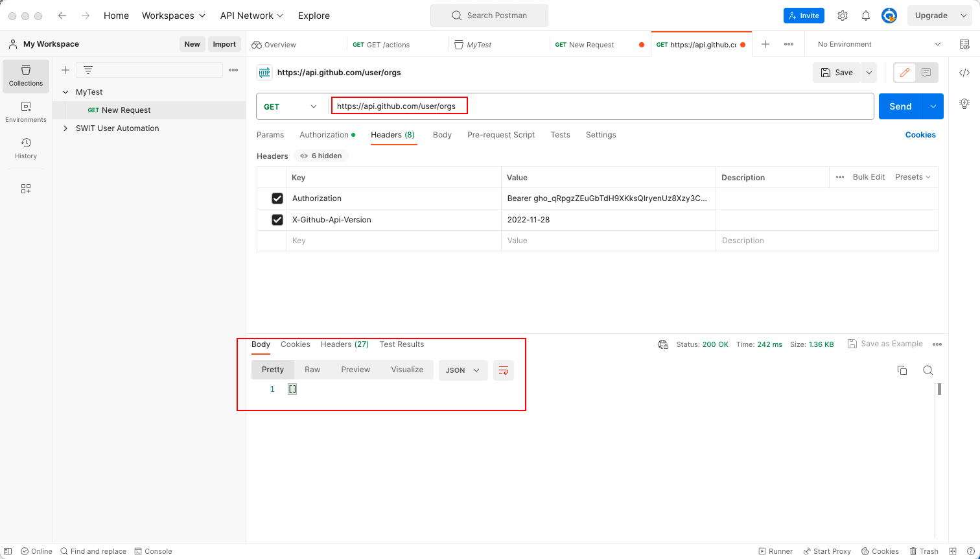
Task: Open the Cookies link
Action: click(920, 135)
